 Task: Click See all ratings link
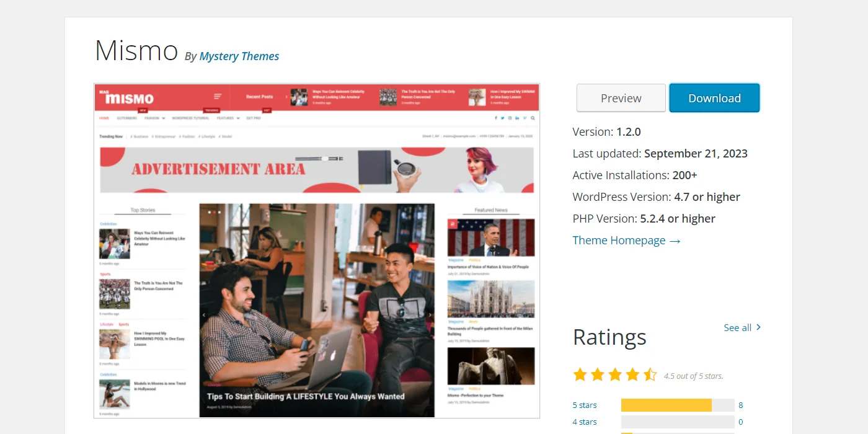pyautogui.click(x=742, y=327)
